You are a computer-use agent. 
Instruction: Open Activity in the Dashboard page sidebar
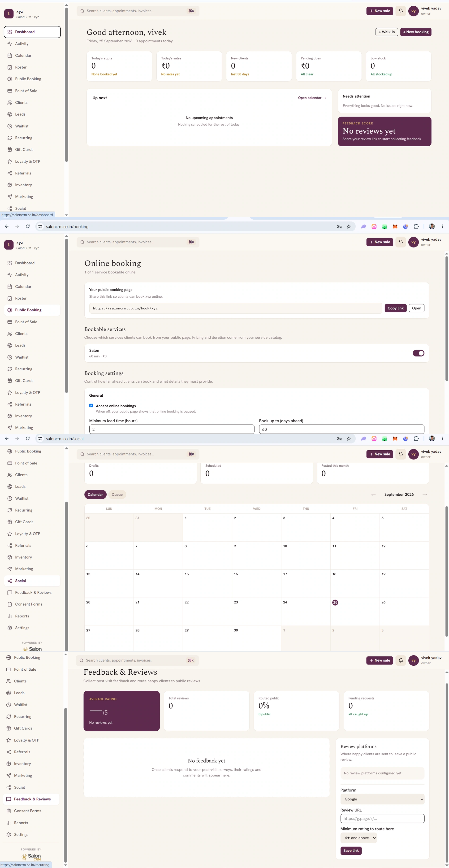click(32, 43)
